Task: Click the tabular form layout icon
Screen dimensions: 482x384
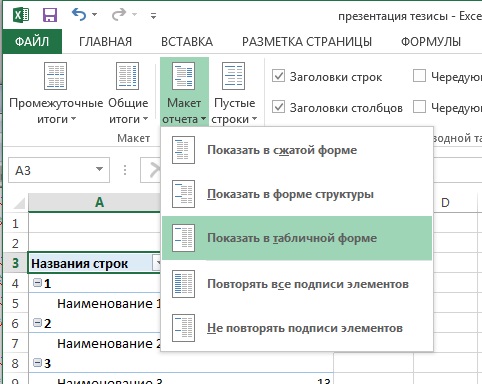Action: tap(183, 238)
